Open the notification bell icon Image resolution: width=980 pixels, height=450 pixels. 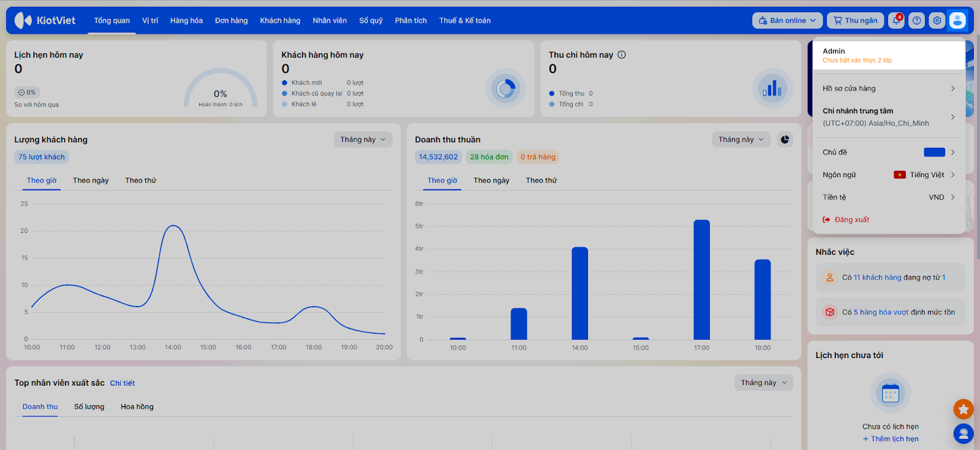(x=896, y=20)
